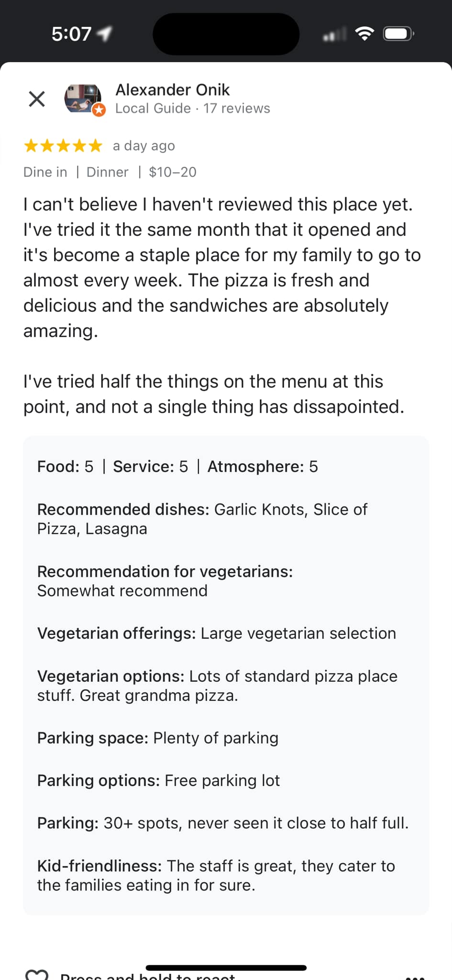Viewport: 452px width, 980px height.
Task: Tap the 5:07 clock in status bar
Action: point(71,34)
